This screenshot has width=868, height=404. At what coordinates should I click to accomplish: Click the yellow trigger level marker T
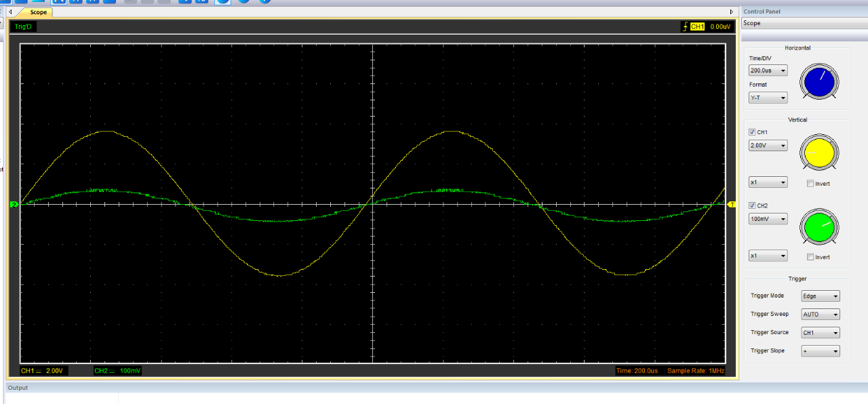[731, 204]
